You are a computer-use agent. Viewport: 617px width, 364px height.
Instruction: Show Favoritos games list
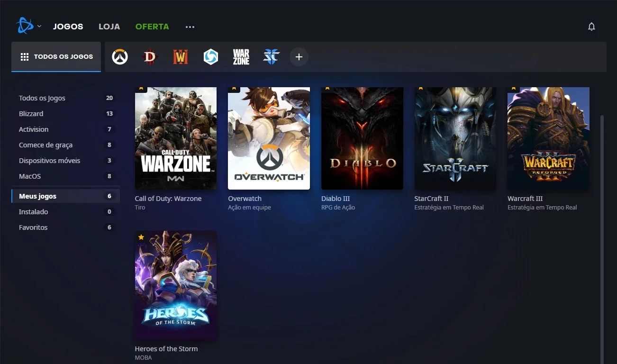point(65,227)
